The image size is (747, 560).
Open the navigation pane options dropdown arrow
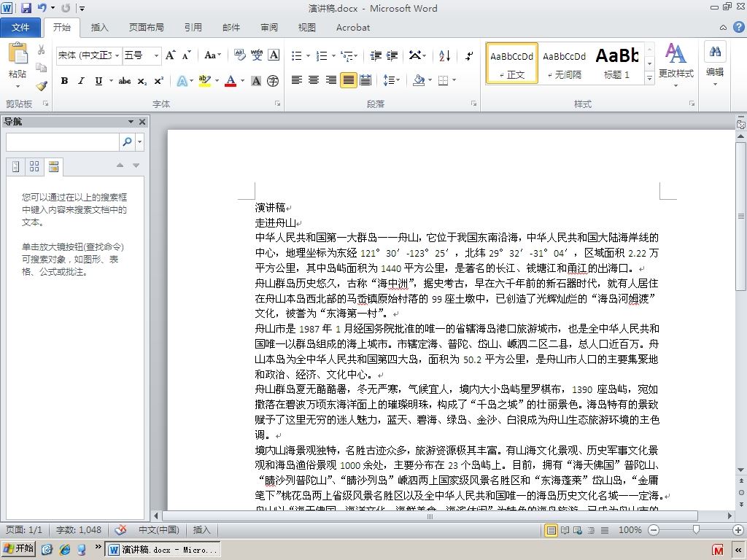[x=131, y=122]
